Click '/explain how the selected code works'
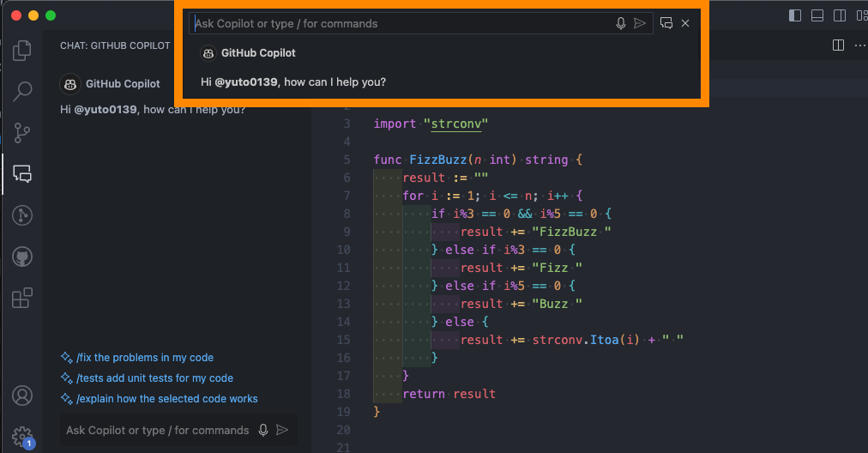This screenshot has width=868, height=453. tap(167, 399)
